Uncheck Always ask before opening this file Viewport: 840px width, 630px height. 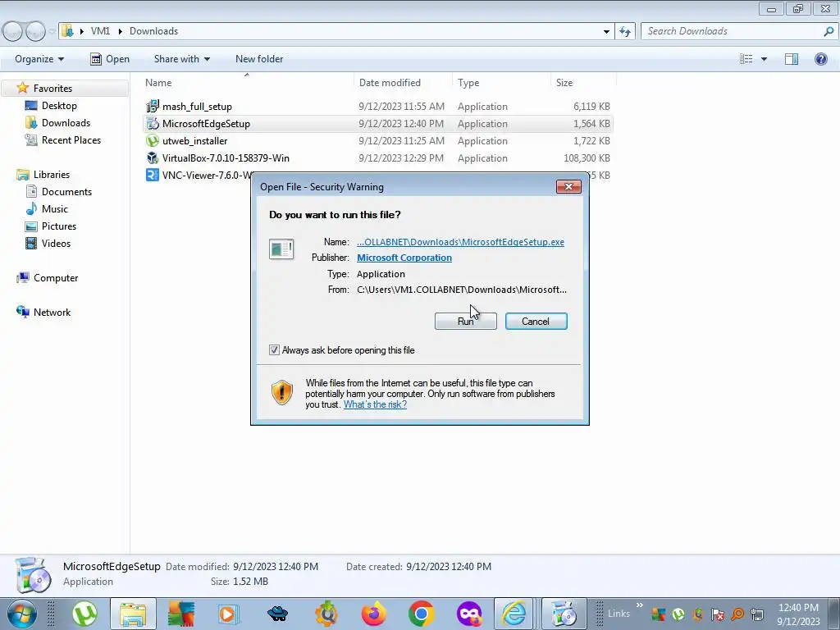click(274, 349)
